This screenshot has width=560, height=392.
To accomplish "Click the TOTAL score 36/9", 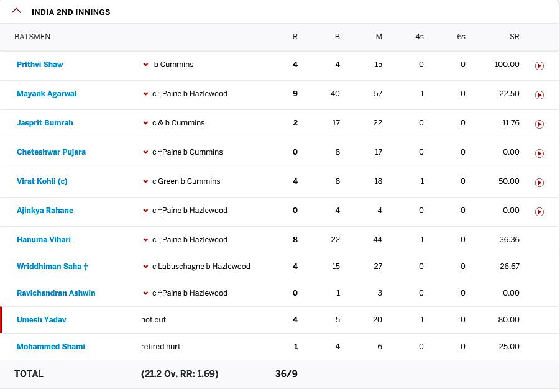I will pos(285,374).
